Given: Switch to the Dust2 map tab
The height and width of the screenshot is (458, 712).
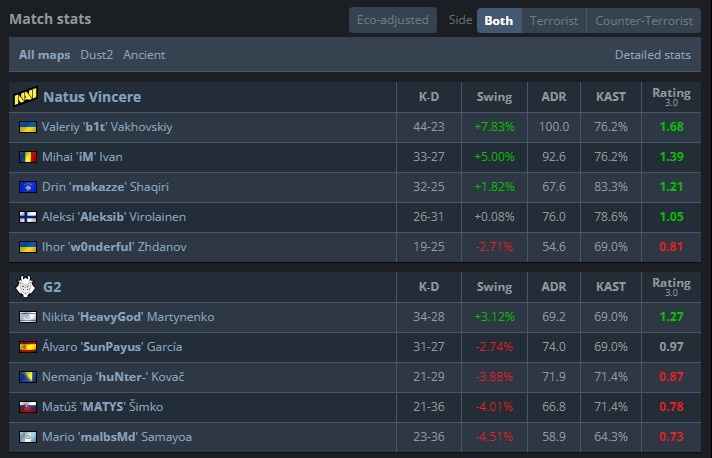Looking at the screenshot, I should 97,55.
